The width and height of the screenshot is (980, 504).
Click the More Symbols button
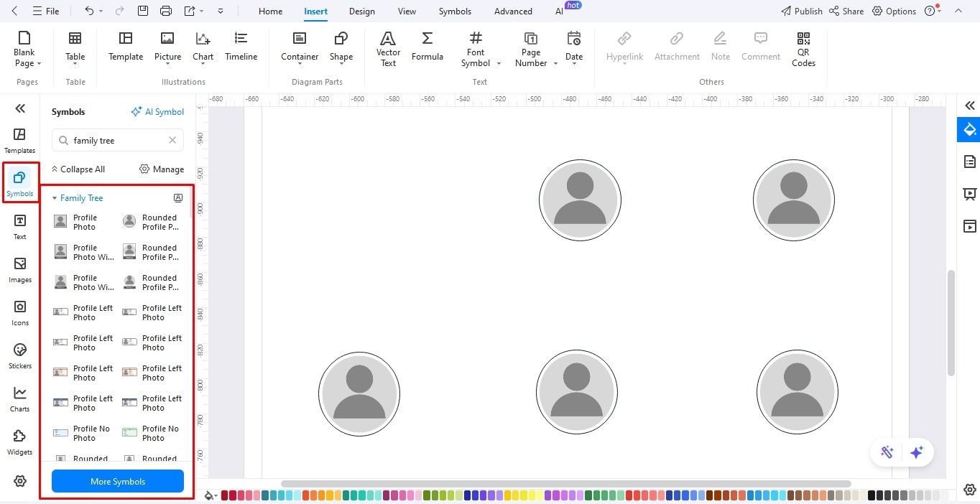click(x=117, y=481)
